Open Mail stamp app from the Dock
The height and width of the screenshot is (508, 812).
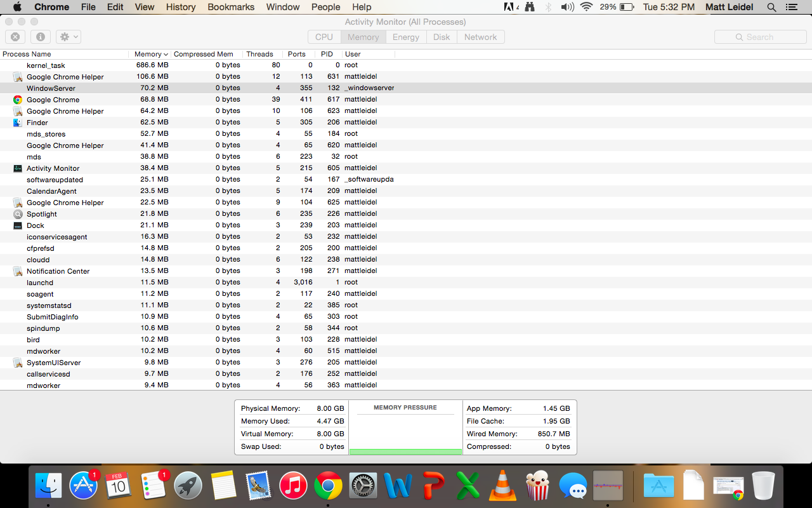point(258,486)
